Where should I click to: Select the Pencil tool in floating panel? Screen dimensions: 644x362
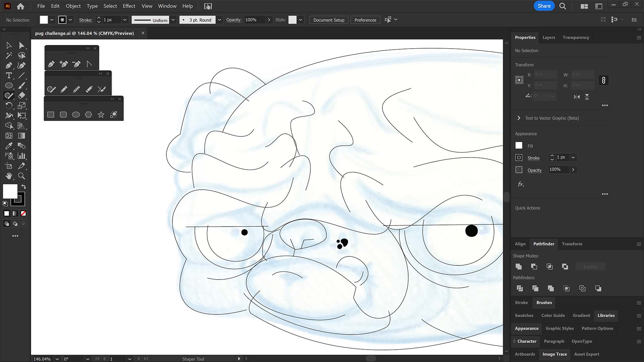click(64, 89)
